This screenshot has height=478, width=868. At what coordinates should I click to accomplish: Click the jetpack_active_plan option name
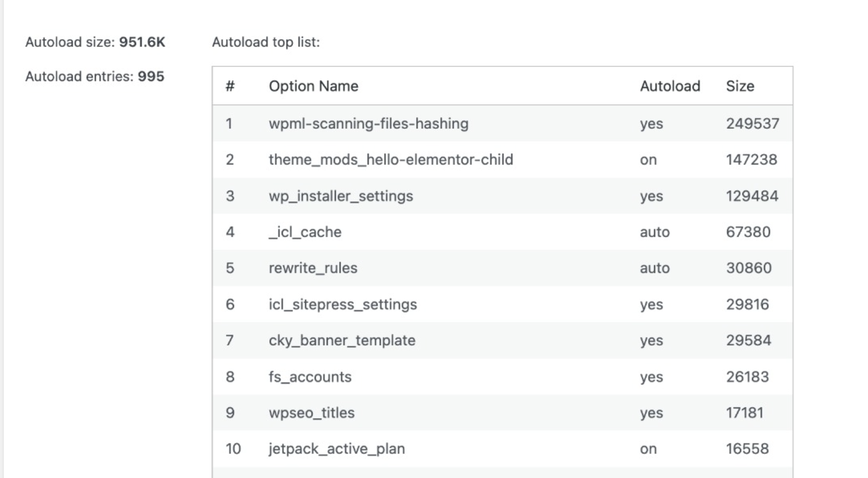click(x=336, y=449)
